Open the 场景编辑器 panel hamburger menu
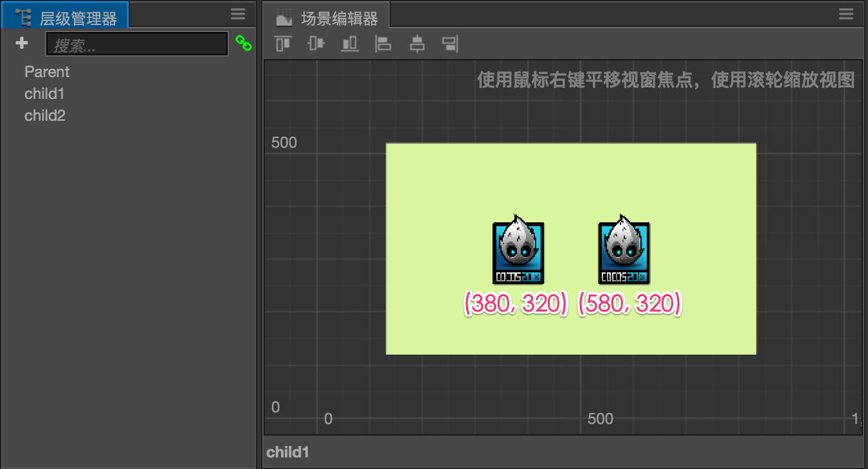The height and width of the screenshot is (469, 868). pos(846,14)
